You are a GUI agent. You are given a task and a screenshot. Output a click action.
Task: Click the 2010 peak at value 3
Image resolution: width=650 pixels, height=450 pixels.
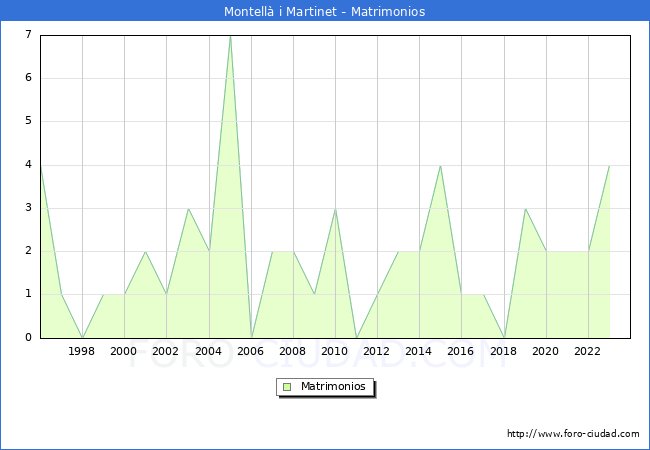click(335, 209)
